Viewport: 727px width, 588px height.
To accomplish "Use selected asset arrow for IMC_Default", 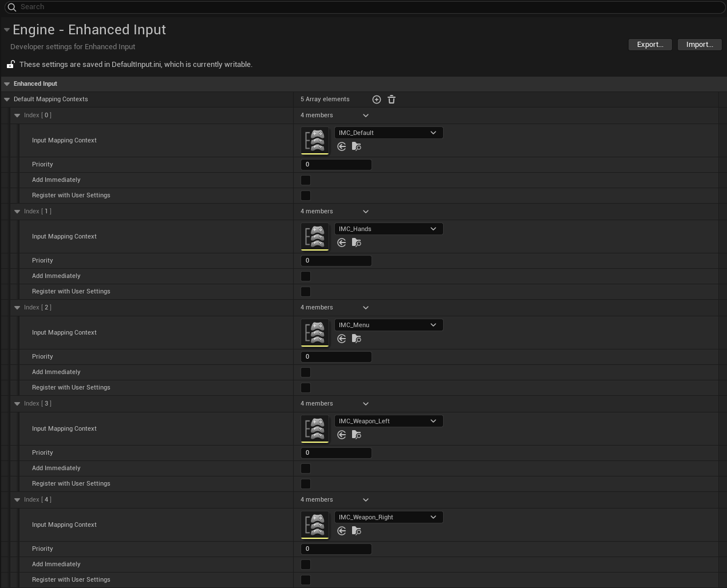I will 342,147.
